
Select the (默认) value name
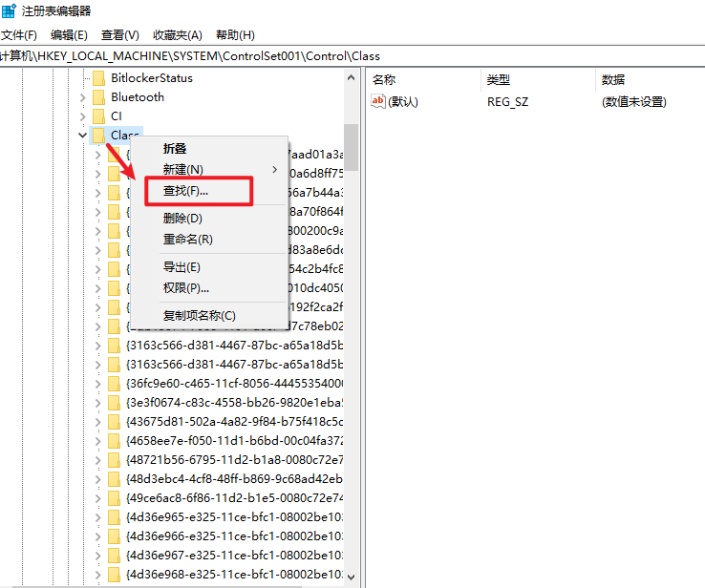coord(403,102)
